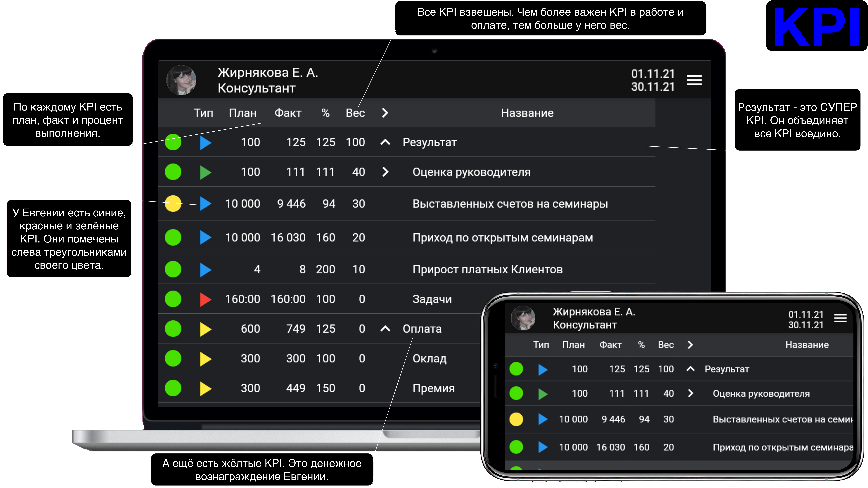Click the Вес column header on the phone
868x488 pixels.
click(x=666, y=345)
